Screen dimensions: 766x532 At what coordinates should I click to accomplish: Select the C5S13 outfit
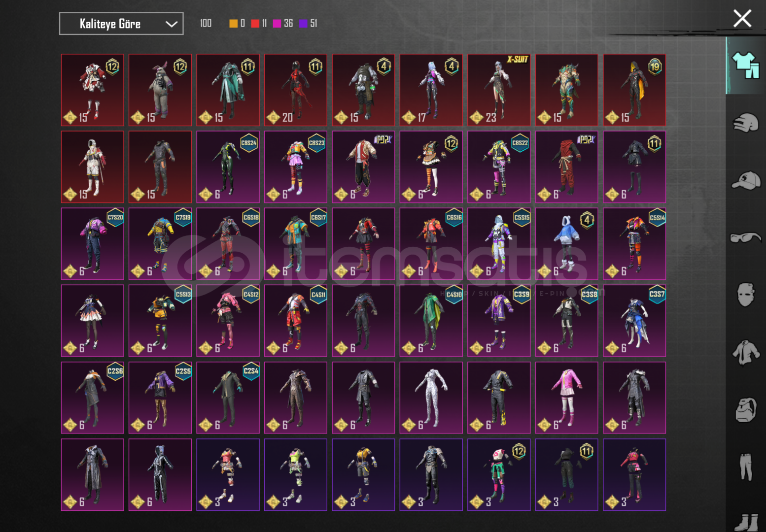tap(160, 321)
